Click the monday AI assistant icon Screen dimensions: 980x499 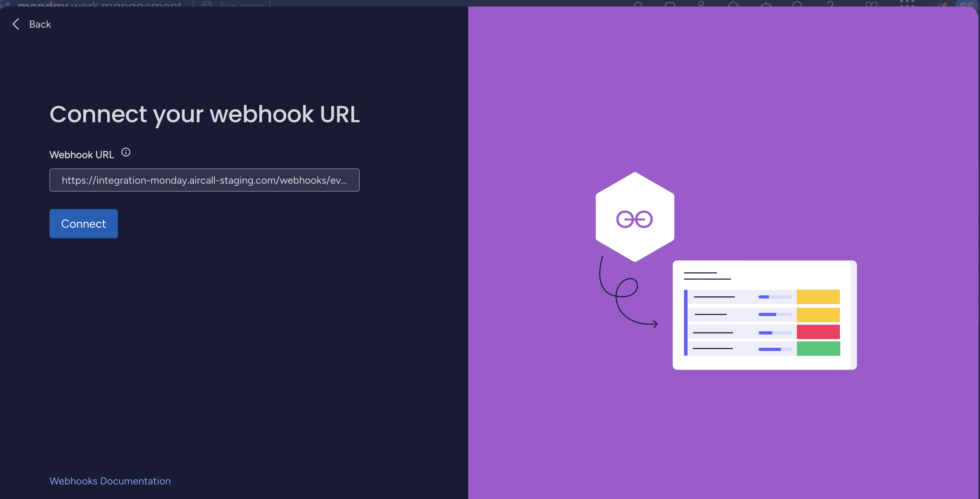[766, 5]
